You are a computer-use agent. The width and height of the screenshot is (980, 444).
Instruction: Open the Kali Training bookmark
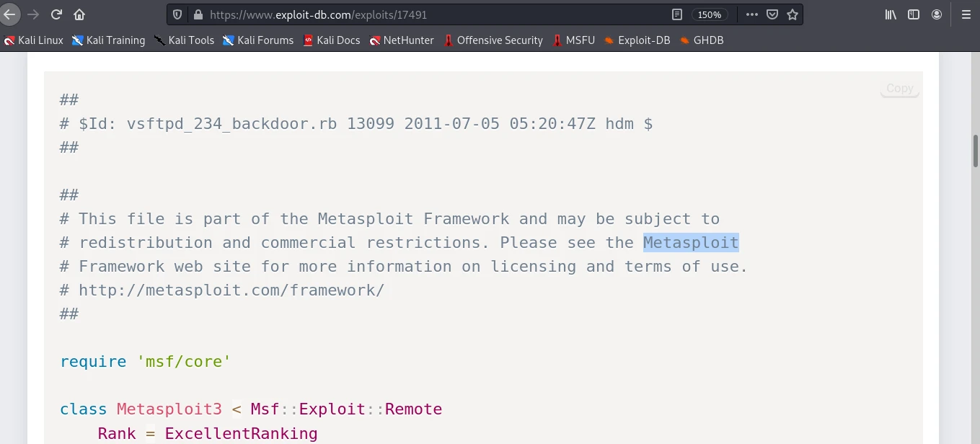[x=109, y=40]
